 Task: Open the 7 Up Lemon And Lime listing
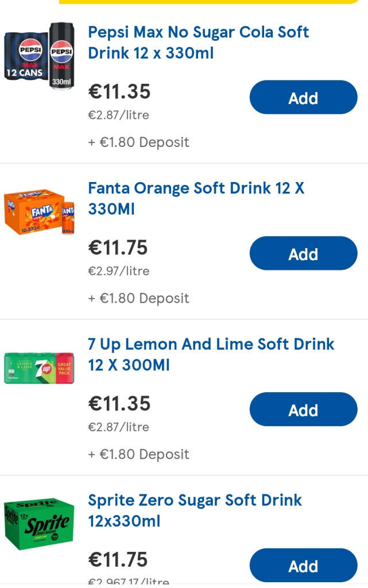click(211, 354)
